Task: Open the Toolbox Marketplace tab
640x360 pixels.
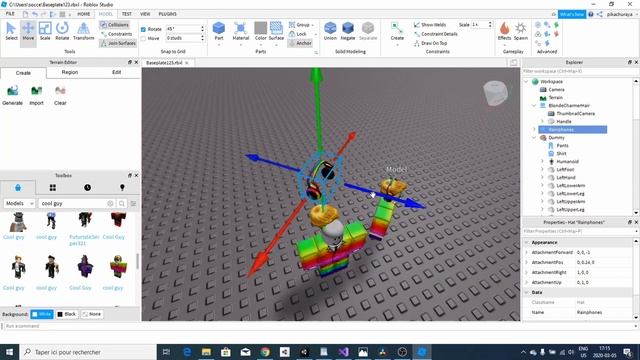Action: (x=18, y=187)
